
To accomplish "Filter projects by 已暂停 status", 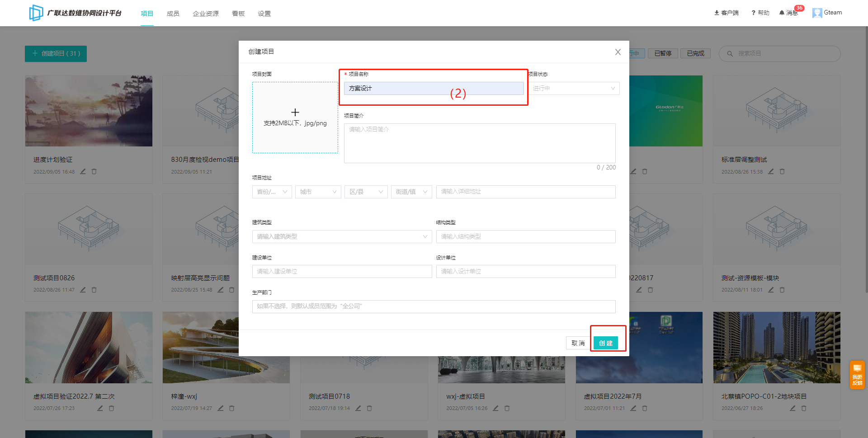I will [x=663, y=53].
